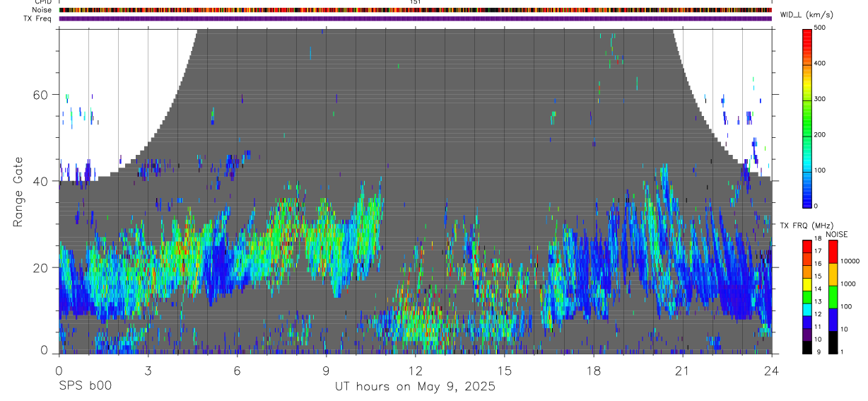Click the 24 tick on the UT hours axis
This screenshot has width=868, height=401.
point(772,370)
